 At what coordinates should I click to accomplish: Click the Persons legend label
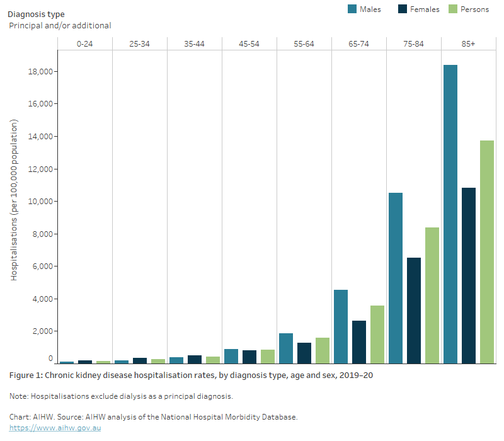(x=475, y=9)
